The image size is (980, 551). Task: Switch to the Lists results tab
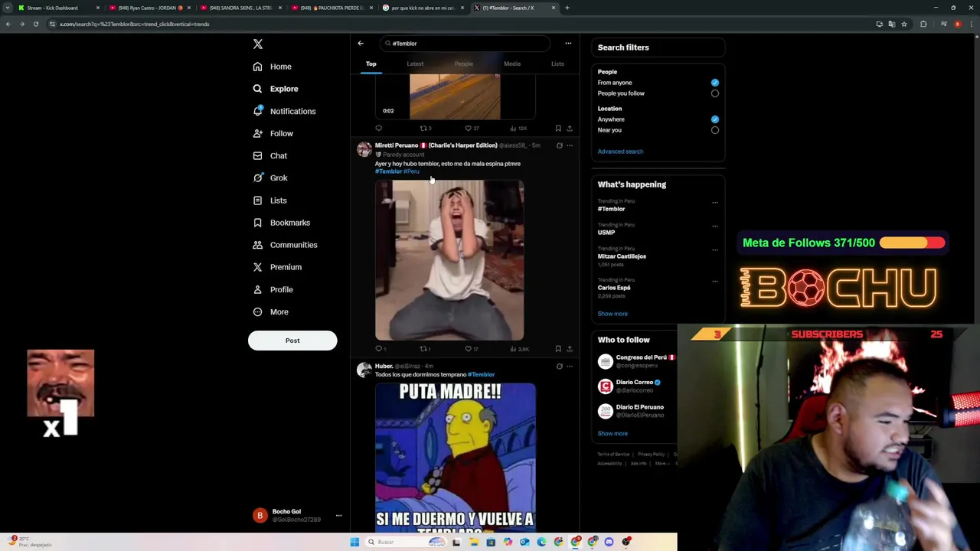(557, 64)
